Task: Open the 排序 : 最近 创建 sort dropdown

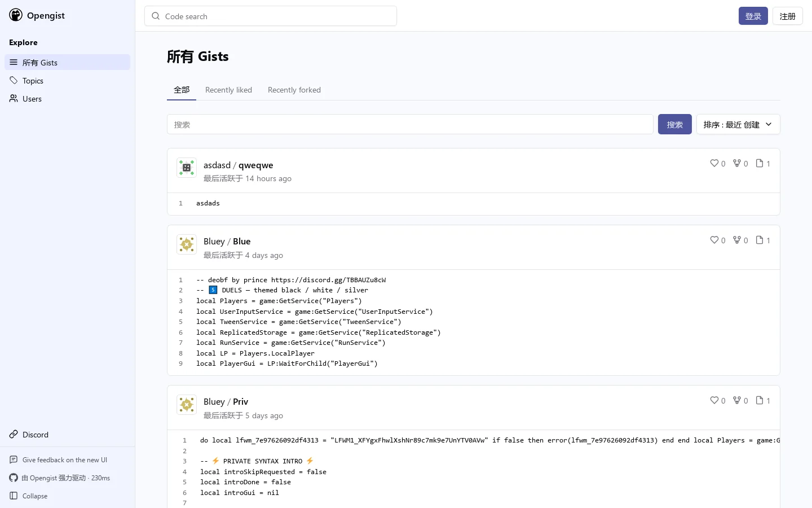Action: tap(738, 125)
